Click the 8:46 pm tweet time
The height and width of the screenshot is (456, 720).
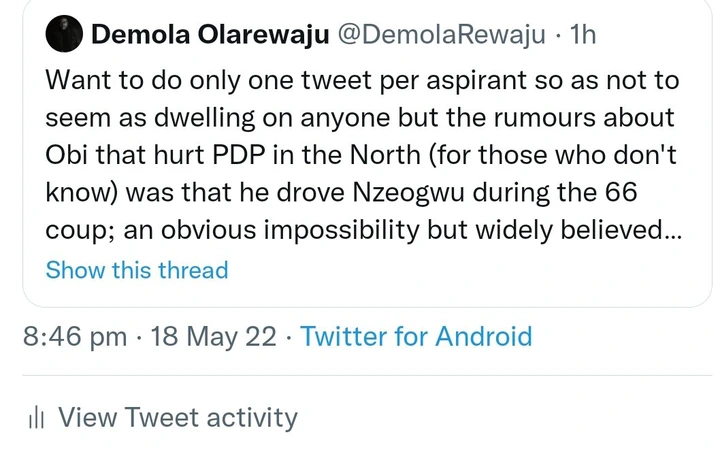75,336
